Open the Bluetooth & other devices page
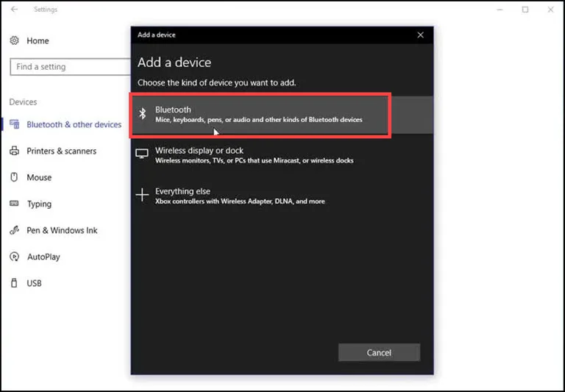Viewport: 565px width, 392px height. (x=74, y=124)
